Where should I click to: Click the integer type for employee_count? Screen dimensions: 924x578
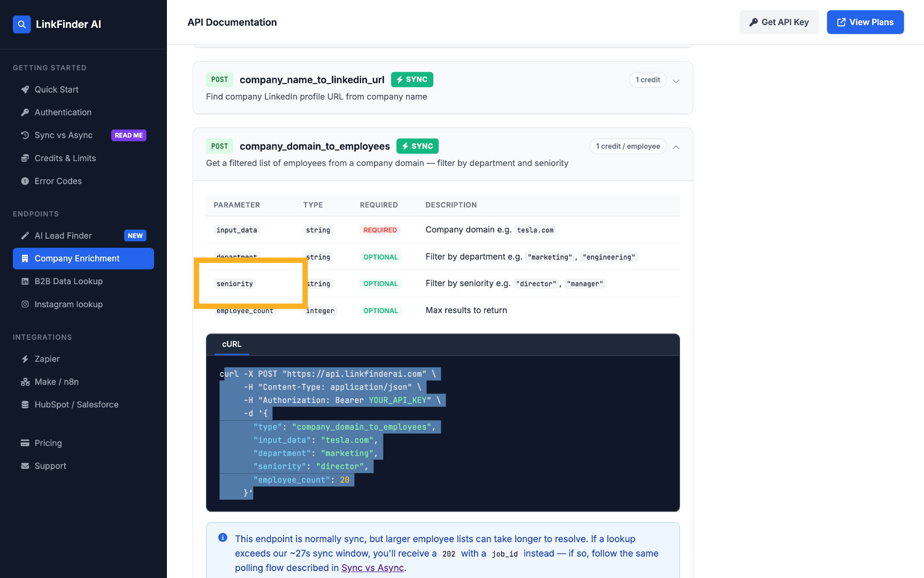(320, 310)
